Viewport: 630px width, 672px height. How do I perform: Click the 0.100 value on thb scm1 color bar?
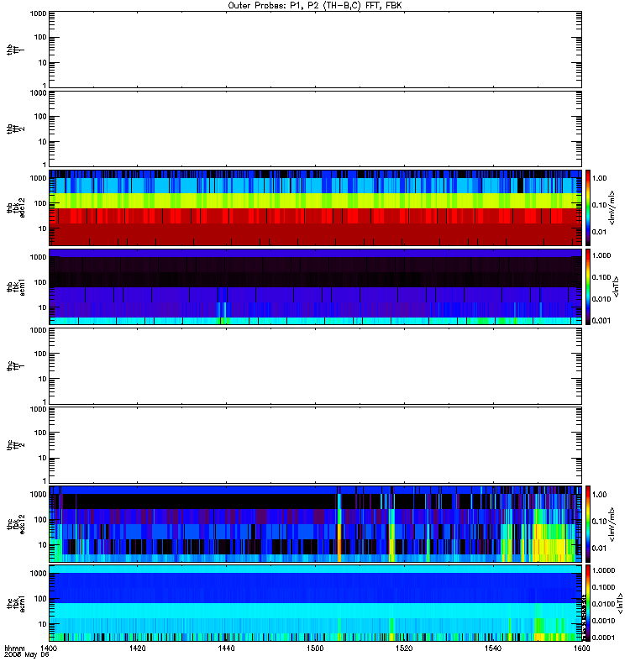pos(601,277)
